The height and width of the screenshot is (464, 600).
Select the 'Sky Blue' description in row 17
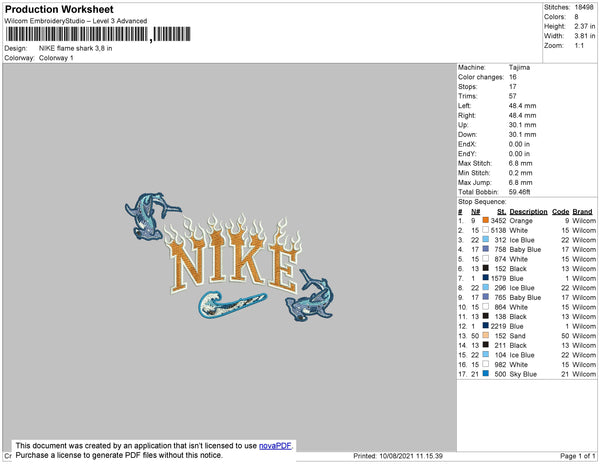point(523,374)
